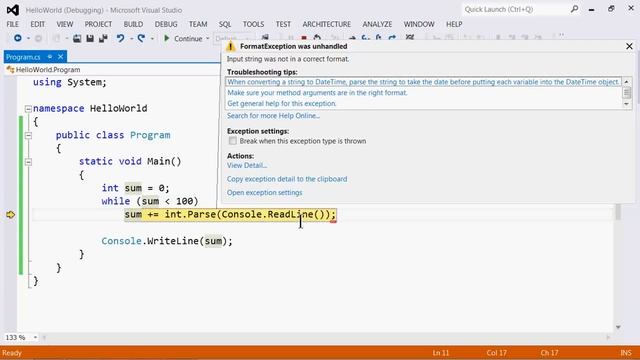Click the red Stop Debugging icon
This screenshot has height=360, width=640.
coord(304,38)
